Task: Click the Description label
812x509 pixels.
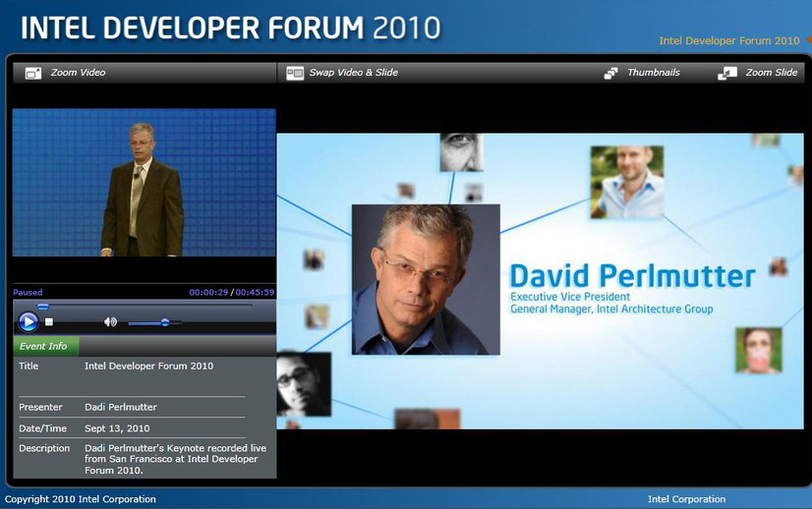Action: [x=44, y=448]
